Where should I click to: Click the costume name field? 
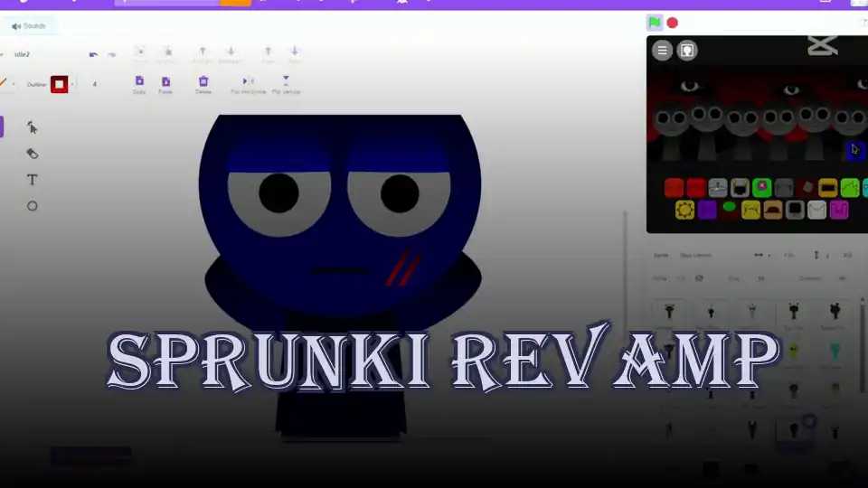point(36,55)
